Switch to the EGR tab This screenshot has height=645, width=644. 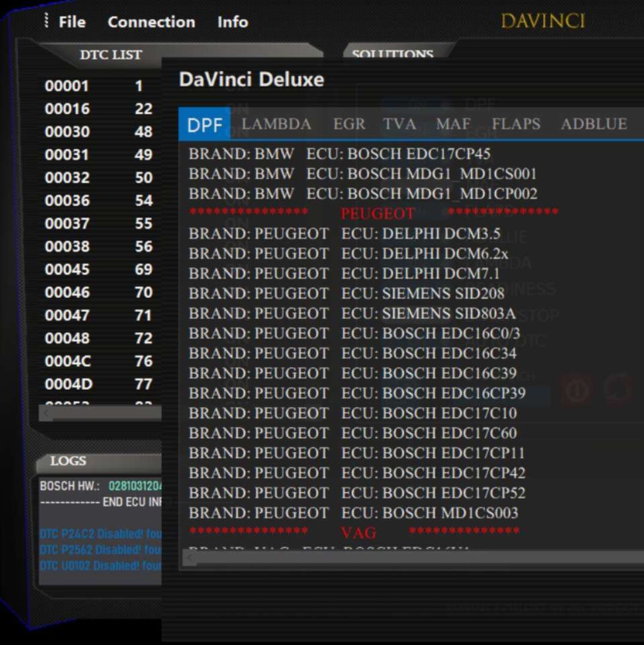(349, 124)
